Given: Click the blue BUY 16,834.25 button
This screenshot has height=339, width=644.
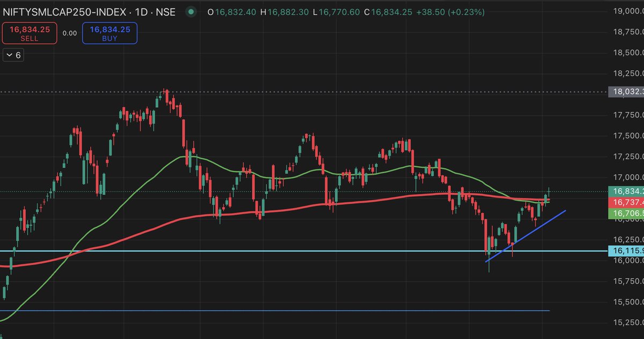Looking at the screenshot, I should pyautogui.click(x=109, y=34).
